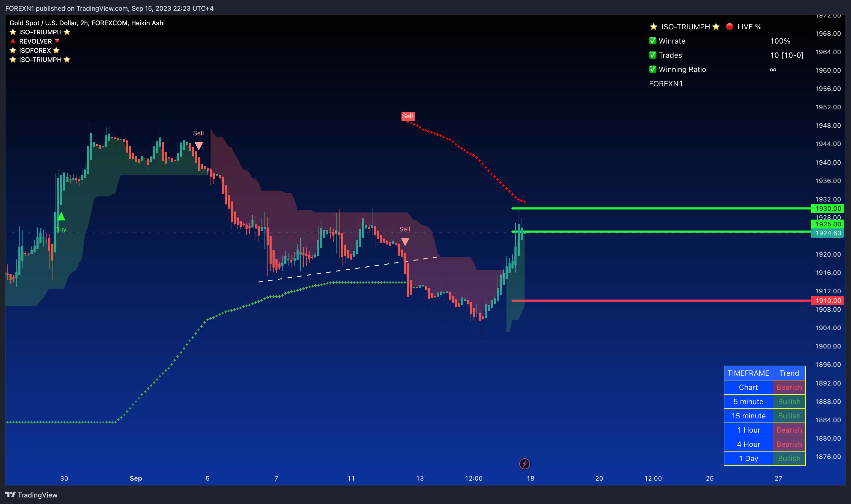
Task: Click the red LIVE % circle indicator
Action: coord(729,26)
